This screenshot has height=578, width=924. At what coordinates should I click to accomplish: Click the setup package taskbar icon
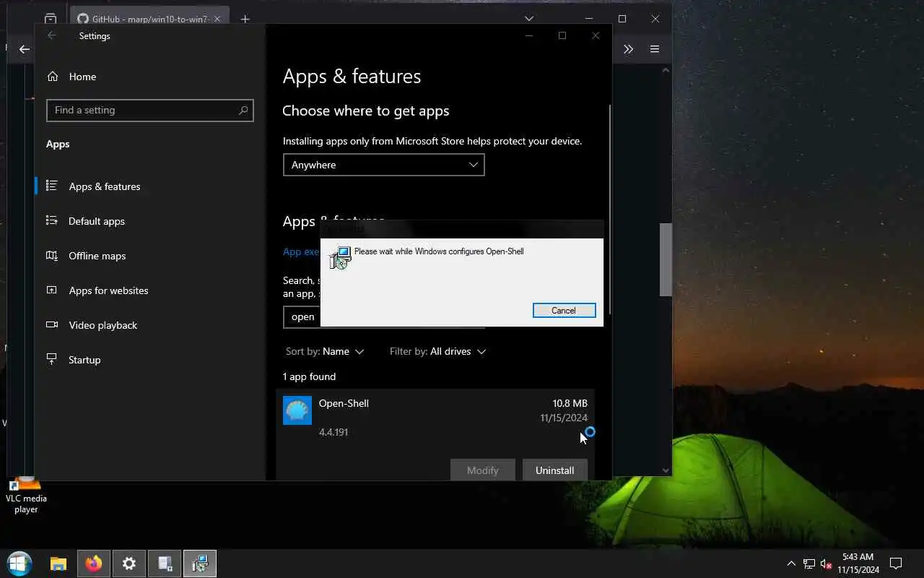tap(165, 564)
